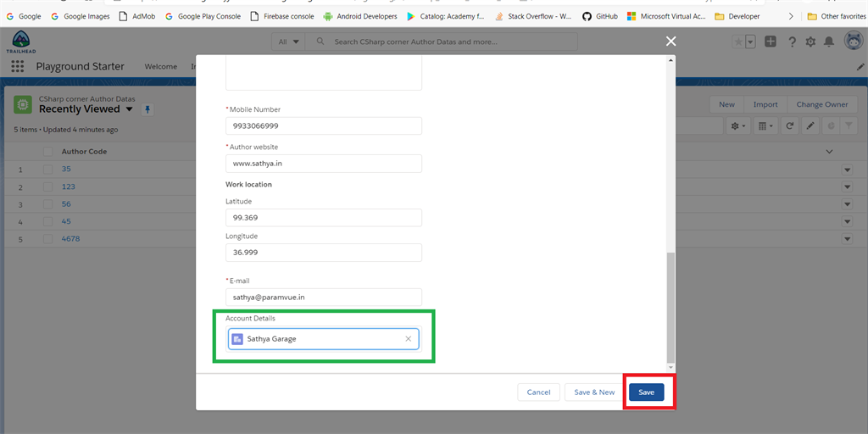Open the search scope All dropdown
The height and width of the screenshot is (434, 868).
click(288, 42)
